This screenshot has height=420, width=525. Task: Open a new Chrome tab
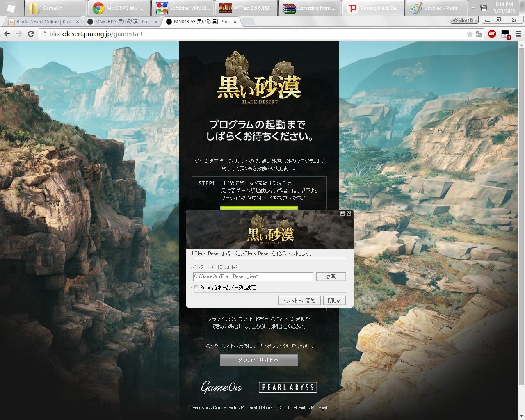249,22
